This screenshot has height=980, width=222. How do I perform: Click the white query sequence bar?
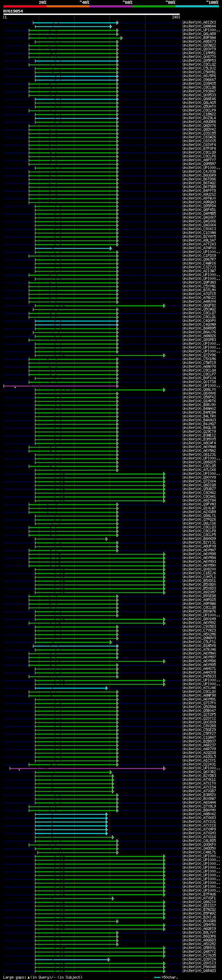[92, 15]
